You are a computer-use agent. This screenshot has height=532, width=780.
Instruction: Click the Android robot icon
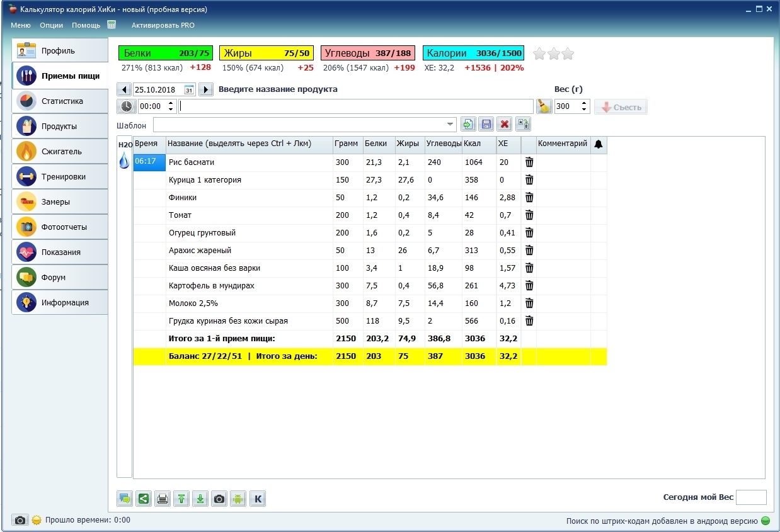(238, 499)
